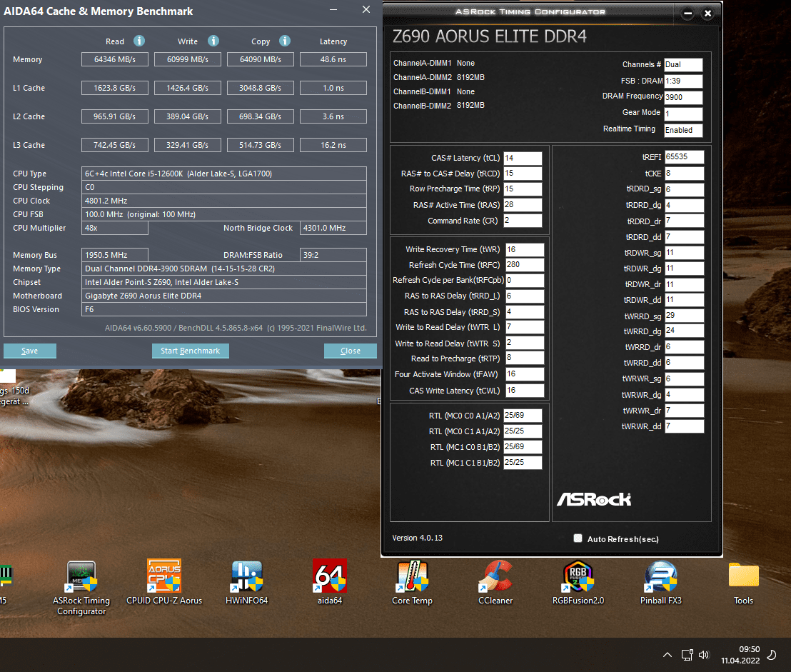Click the L2 Cache Read value 965.91 GB/s
This screenshot has width=791, height=672.
tap(114, 116)
